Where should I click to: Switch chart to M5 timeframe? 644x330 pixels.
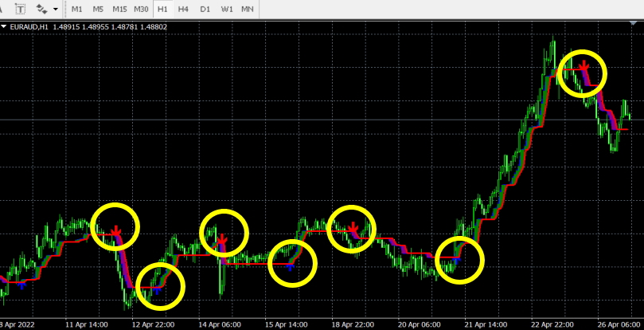[x=98, y=9]
